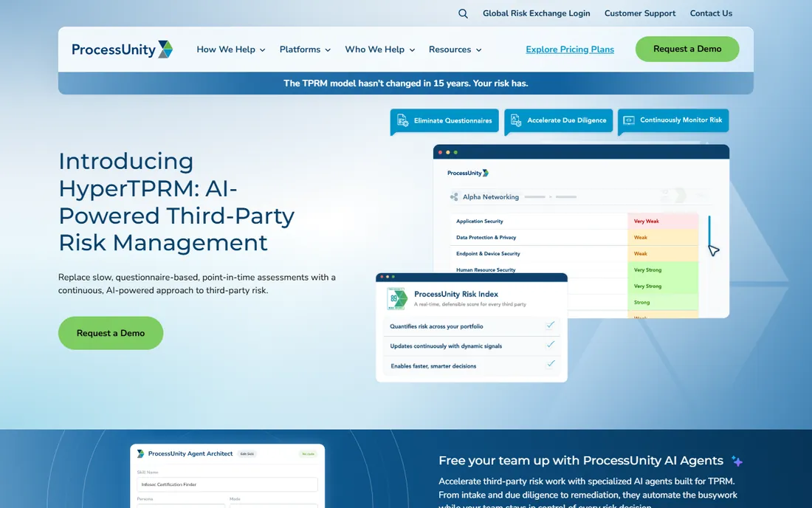The height and width of the screenshot is (508, 812).
Task: Click the ProcessUnity logo in header
Action: [x=123, y=49]
